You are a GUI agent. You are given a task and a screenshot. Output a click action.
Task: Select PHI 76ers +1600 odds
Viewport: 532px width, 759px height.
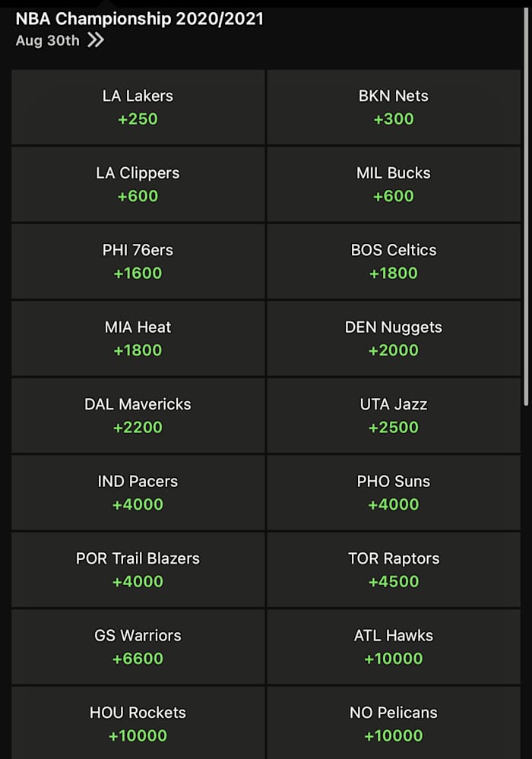pyautogui.click(x=138, y=261)
